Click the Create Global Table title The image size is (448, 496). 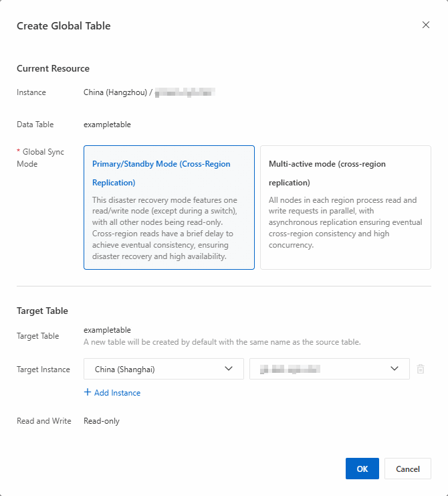point(64,26)
